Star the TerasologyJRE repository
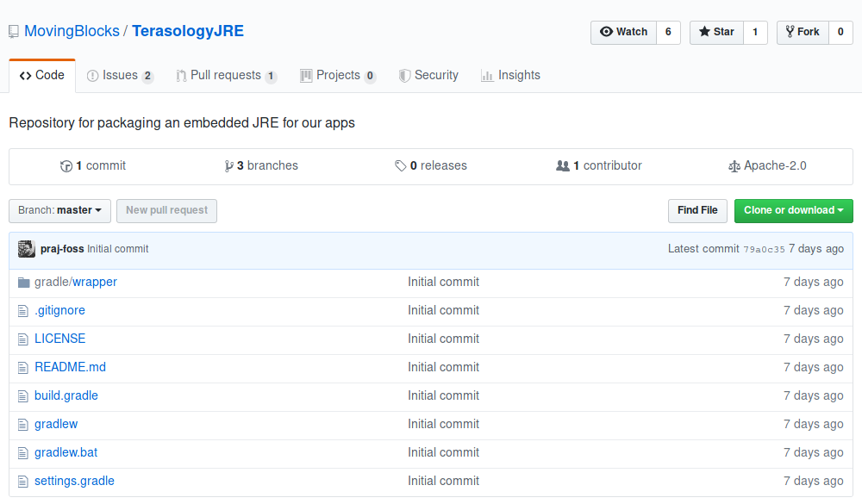 tap(716, 33)
